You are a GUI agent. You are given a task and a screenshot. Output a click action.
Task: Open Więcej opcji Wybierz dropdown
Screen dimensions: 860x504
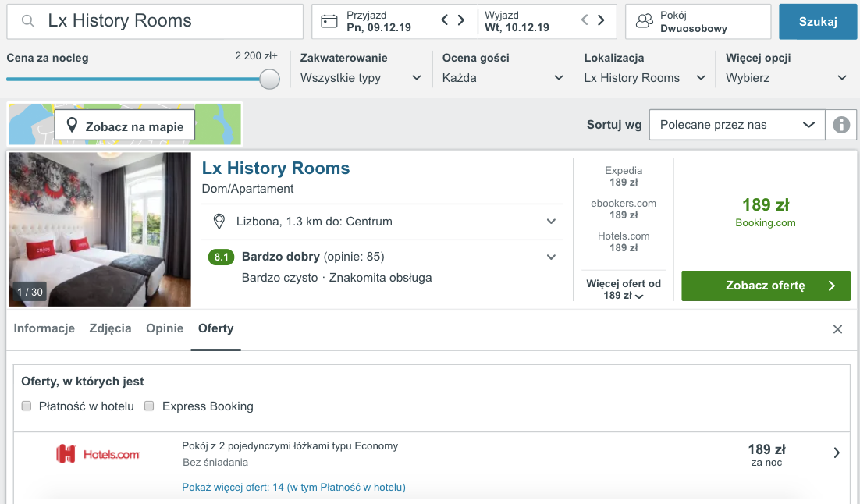pos(787,78)
